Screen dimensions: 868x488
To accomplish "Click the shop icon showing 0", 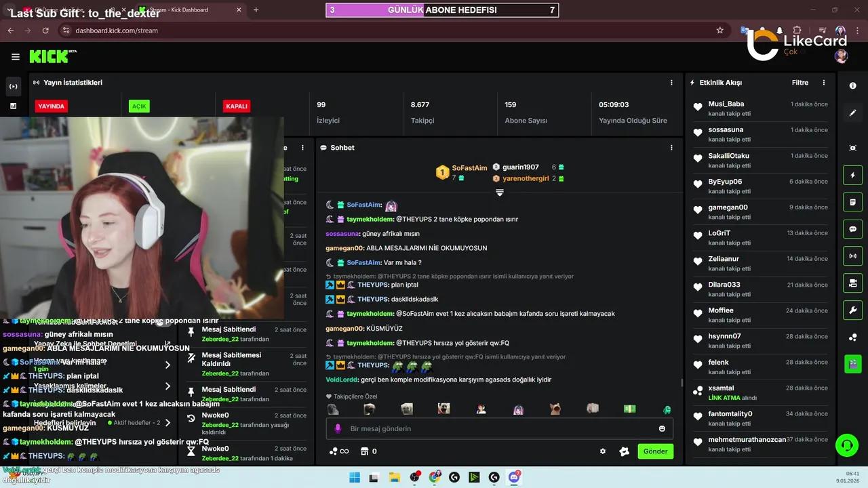I will click(x=369, y=451).
